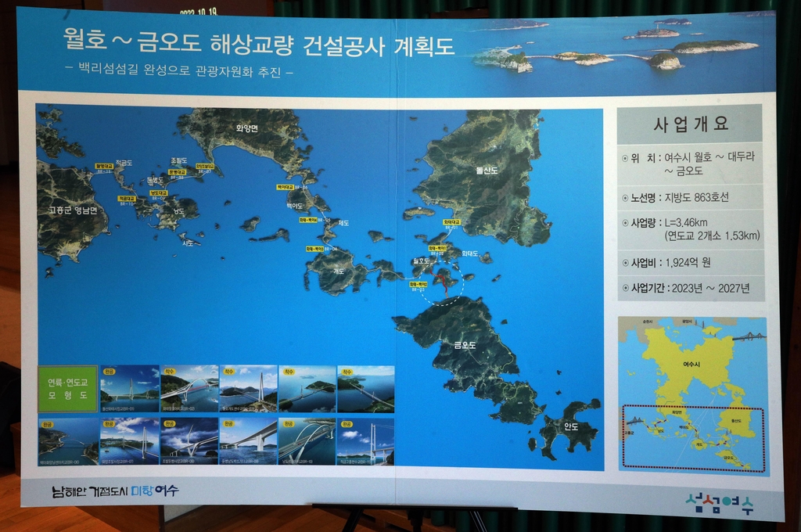The height and width of the screenshot is (532, 801).
Task: Click the 사업개요 panel header
Action: click(690, 124)
